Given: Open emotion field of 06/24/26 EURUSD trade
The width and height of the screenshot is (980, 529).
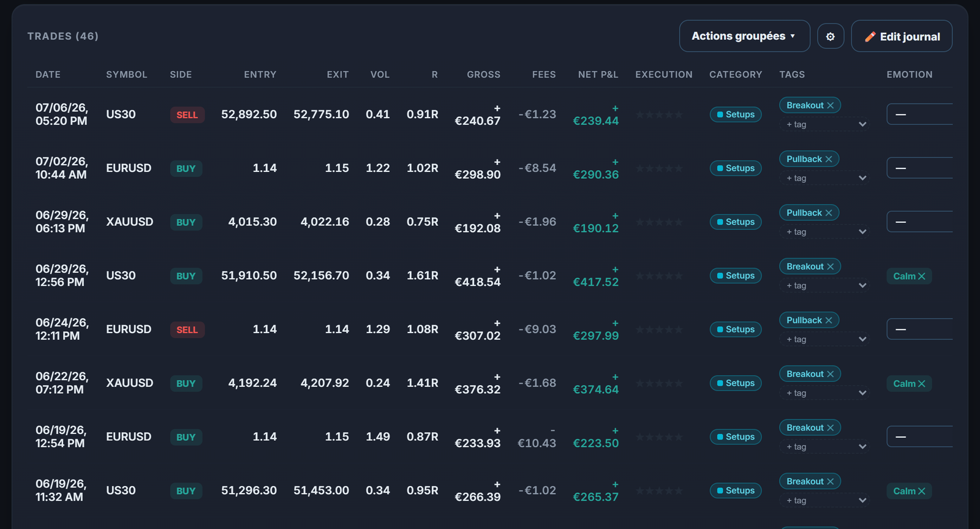Looking at the screenshot, I should (x=919, y=329).
